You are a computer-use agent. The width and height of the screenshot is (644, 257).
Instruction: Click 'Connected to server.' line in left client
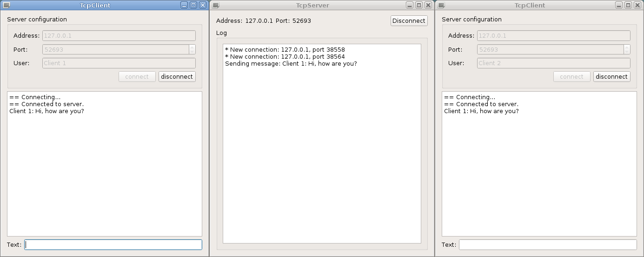[46, 104]
